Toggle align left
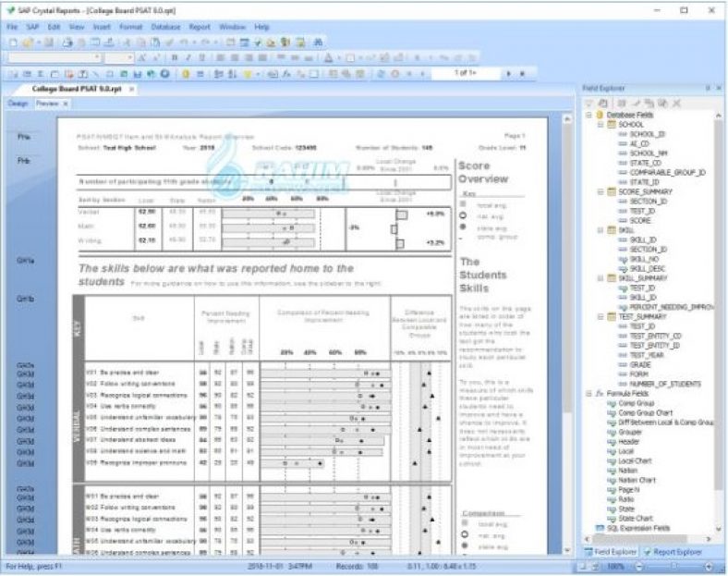Viewport: 728px width, 576px height. [x=220, y=58]
